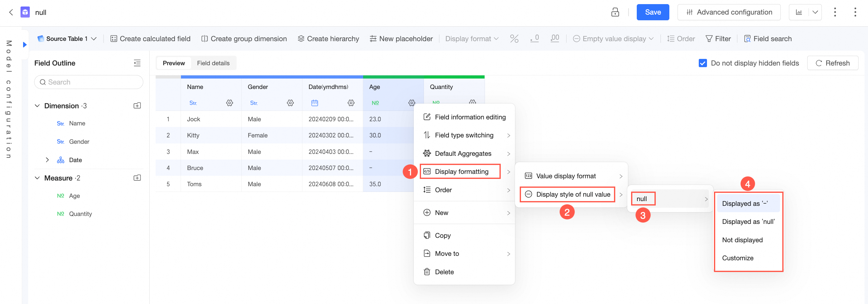Add a new dimension folder icon

click(x=137, y=106)
